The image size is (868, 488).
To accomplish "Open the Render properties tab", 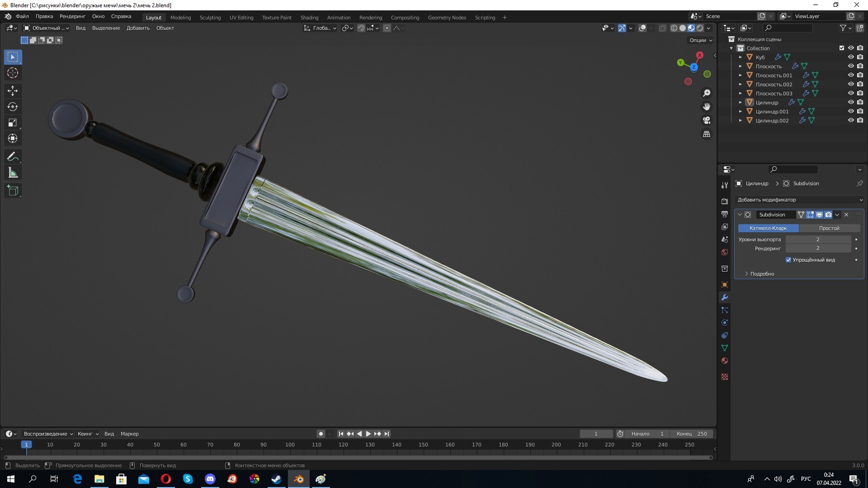I will coord(725,201).
